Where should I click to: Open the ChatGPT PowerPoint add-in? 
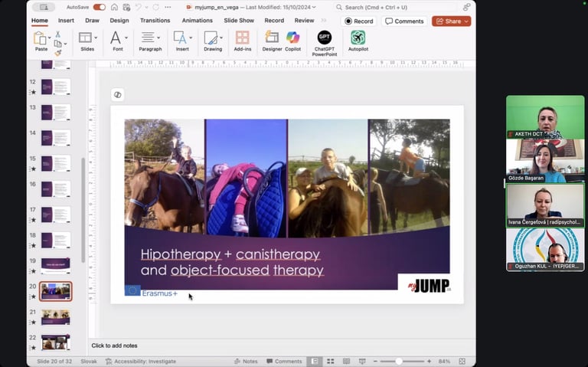click(325, 37)
